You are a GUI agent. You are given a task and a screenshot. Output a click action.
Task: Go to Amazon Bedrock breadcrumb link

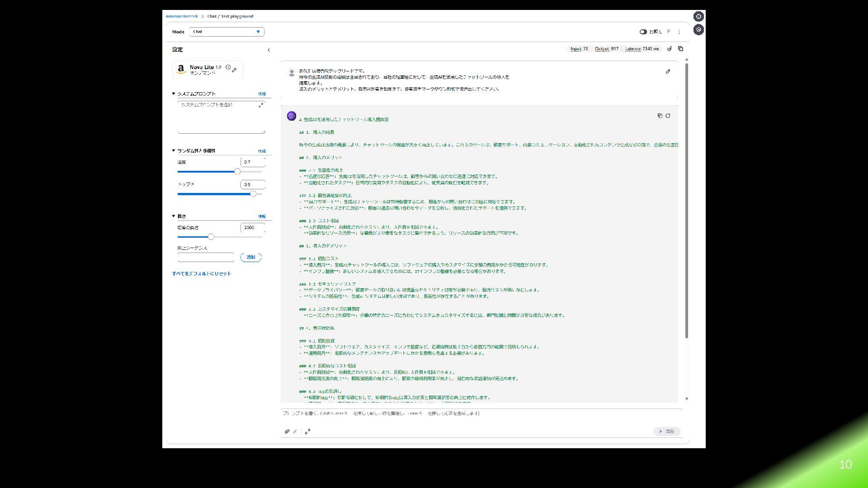coord(182,17)
